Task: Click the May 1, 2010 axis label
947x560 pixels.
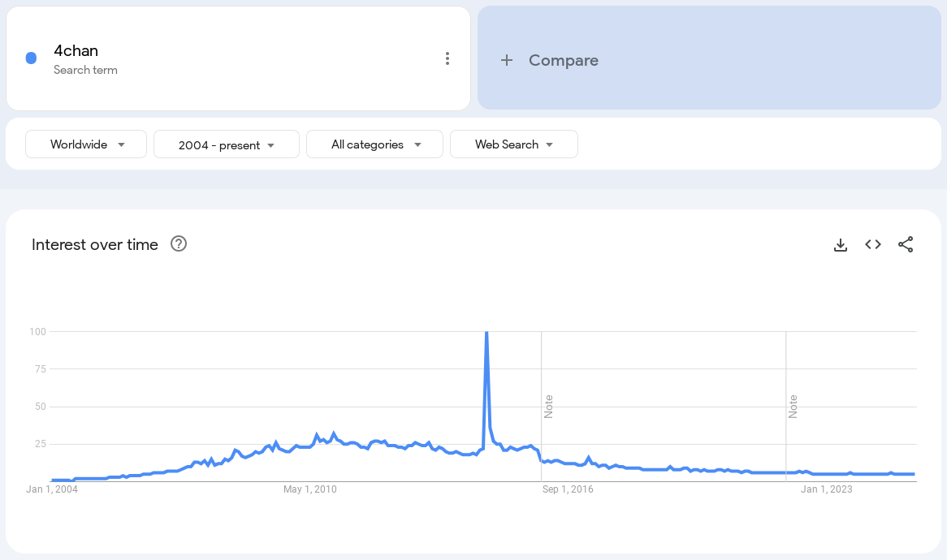Action: (309, 489)
